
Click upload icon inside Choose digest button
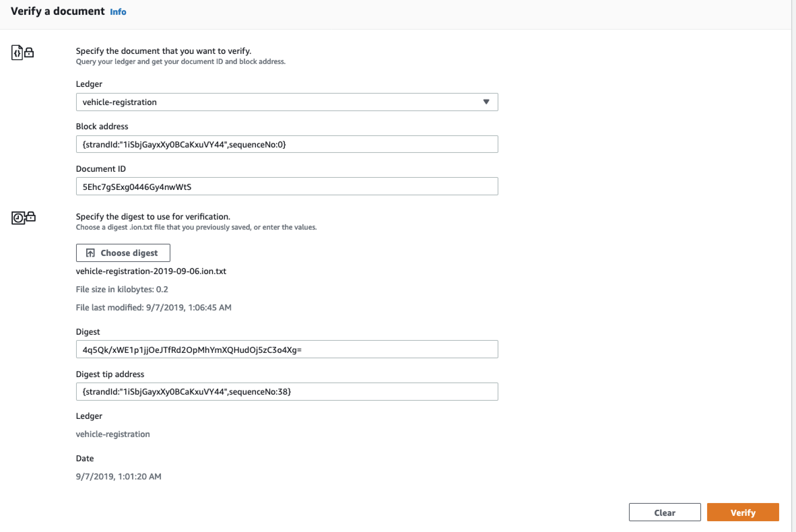[x=90, y=253]
